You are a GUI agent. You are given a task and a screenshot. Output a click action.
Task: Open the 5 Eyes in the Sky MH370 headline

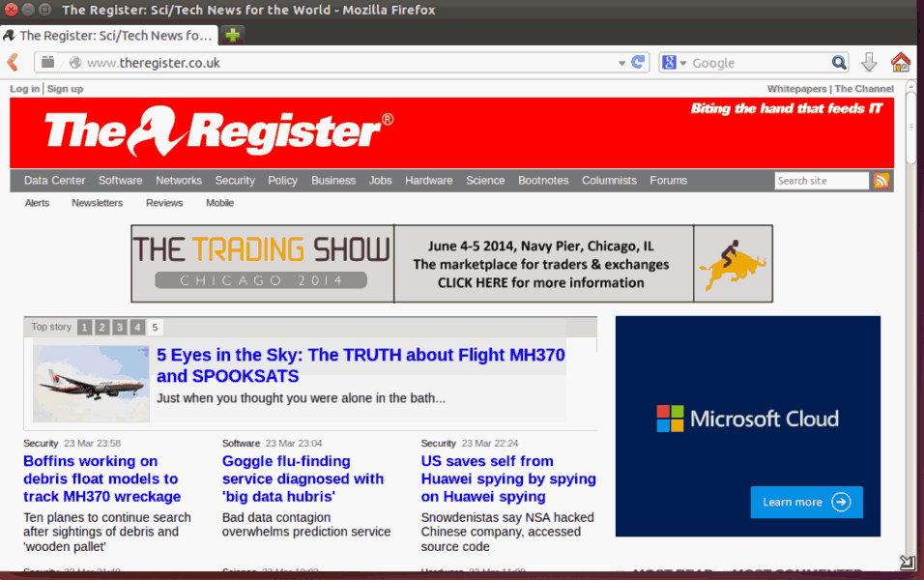click(x=361, y=365)
